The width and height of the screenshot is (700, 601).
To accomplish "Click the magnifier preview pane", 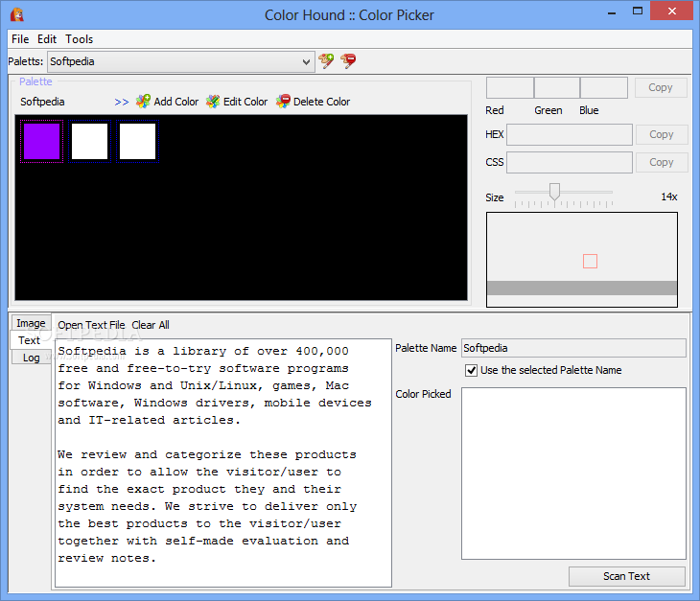I will pos(582,260).
